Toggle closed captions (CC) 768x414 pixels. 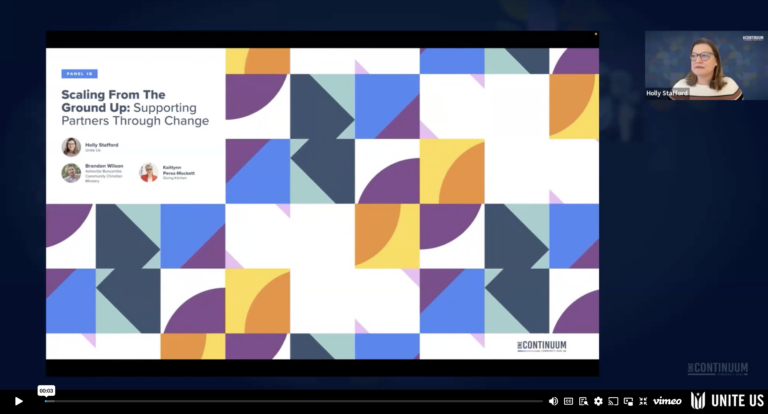coord(568,401)
